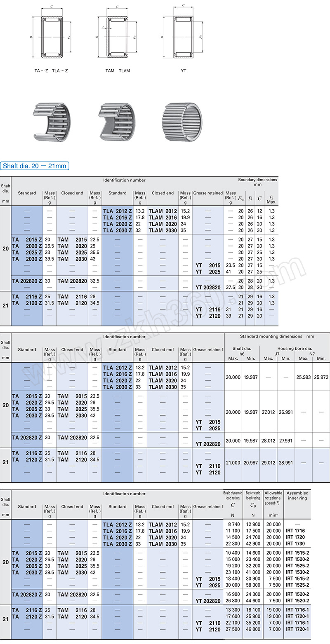The height and width of the screenshot is (644, 330).
Task: Select the shaft min value 20.987
Action: click(250, 463)
